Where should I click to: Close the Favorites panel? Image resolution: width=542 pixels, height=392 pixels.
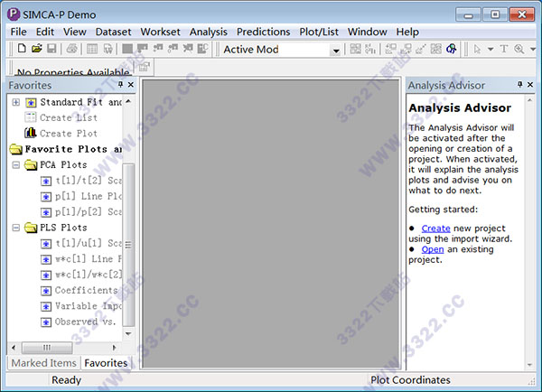tap(131, 85)
